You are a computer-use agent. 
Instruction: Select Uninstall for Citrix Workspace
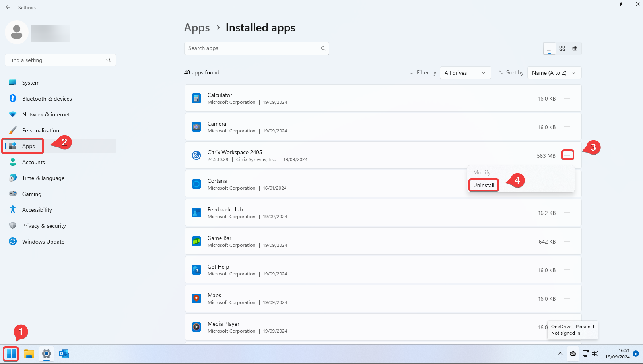(484, 185)
